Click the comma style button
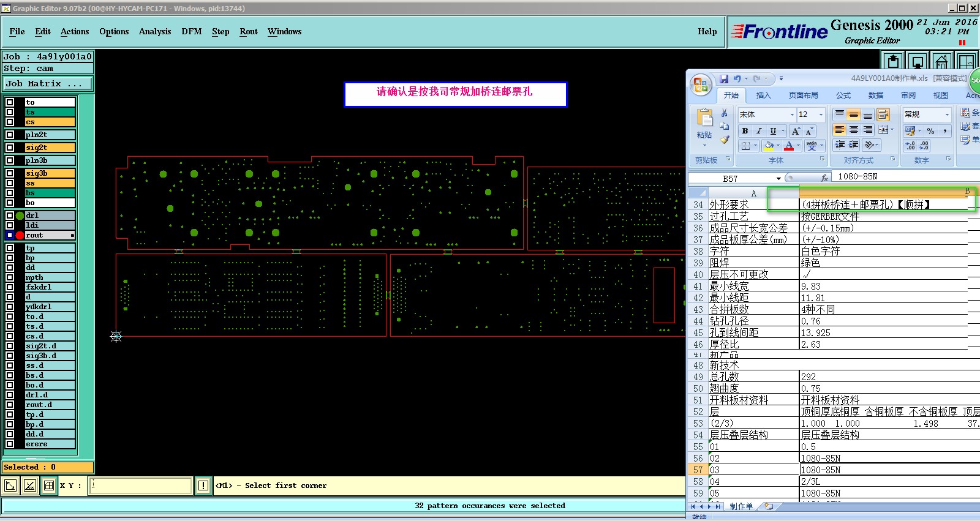 (x=945, y=131)
